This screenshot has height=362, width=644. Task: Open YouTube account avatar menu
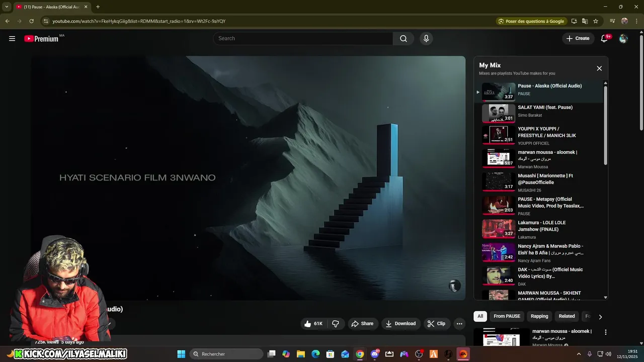(x=623, y=39)
